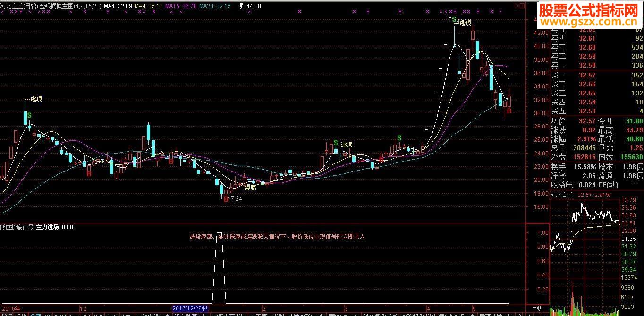Click the 最低 30.80 quote value
This screenshot has width=644, height=316.
pos(634,139)
